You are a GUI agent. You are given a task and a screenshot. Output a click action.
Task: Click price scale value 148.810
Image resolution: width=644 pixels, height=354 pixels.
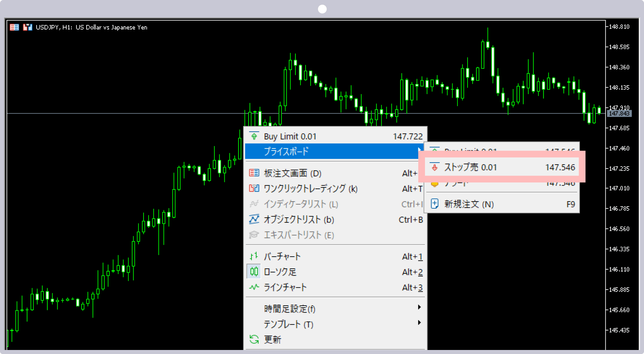pos(619,27)
